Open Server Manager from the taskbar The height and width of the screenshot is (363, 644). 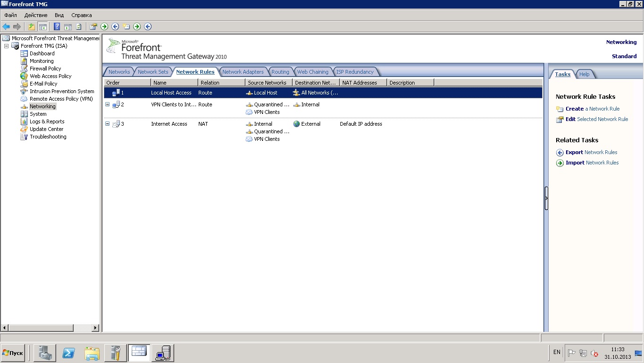(x=45, y=353)
